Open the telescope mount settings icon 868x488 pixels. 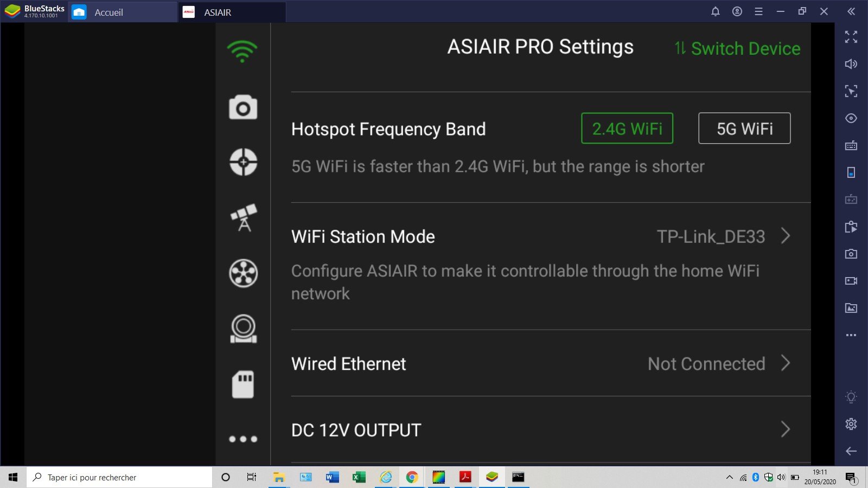pyautogui.click(x=244, y=217)
